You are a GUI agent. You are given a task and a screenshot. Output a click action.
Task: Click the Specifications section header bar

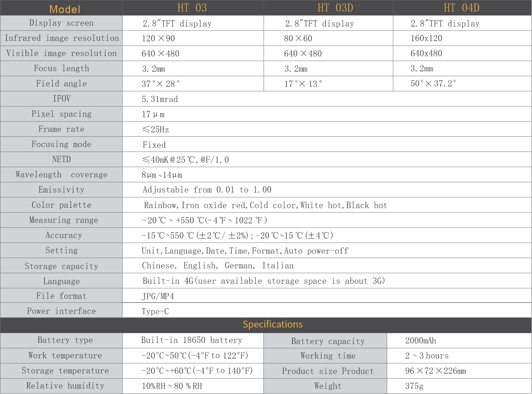[272, 324]
